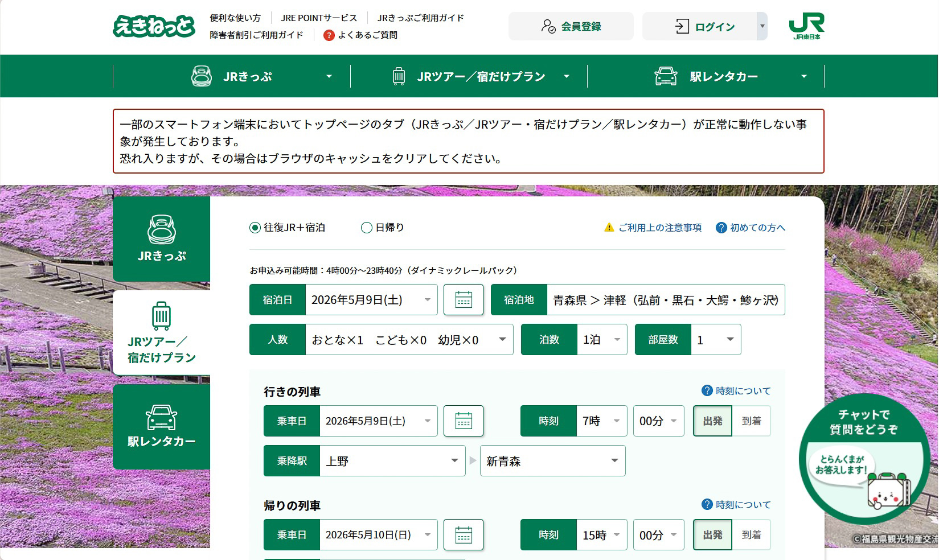Screen dimensions: 939x560
Task: Open the calendar for the outbound 乗車日
Action: click(464, 421)
